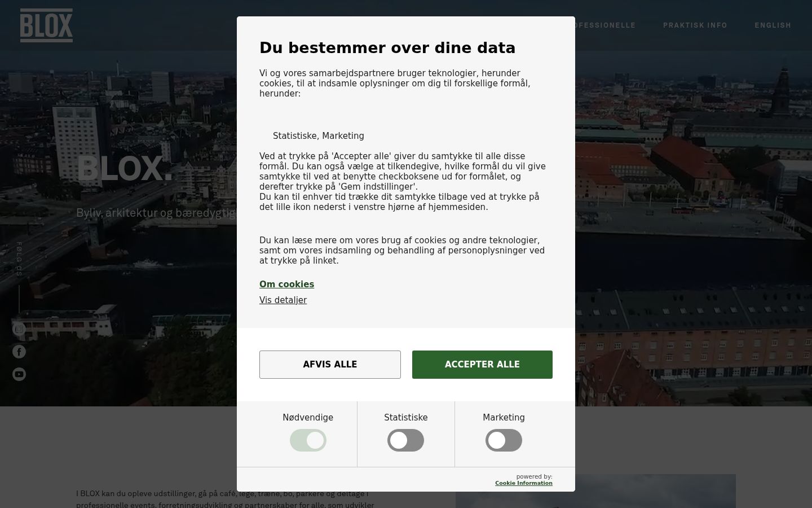This screenshot has height=508, width=812.
Task: Open the Instagram social icon
Action: pyautogui.click(x=19, y=329)
